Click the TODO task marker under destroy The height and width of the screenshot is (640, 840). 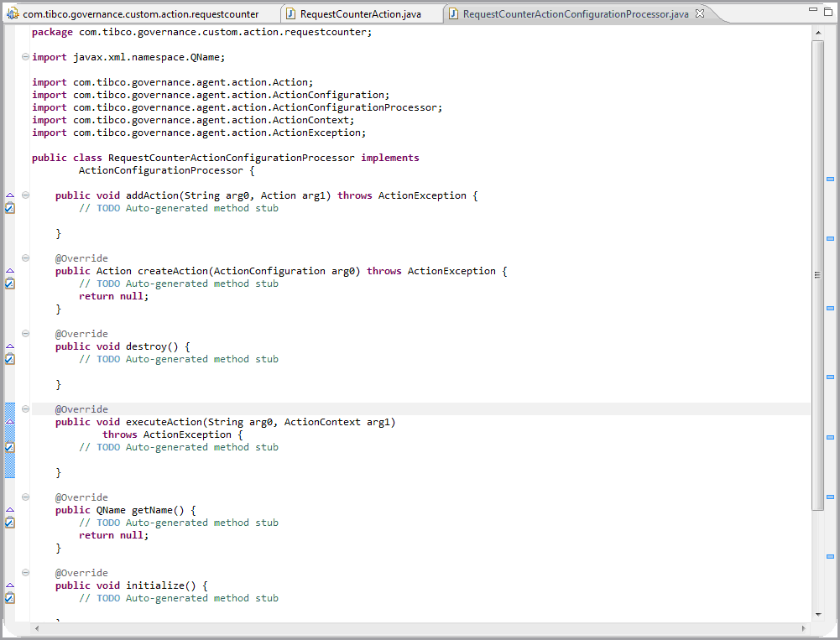[9, 359]
